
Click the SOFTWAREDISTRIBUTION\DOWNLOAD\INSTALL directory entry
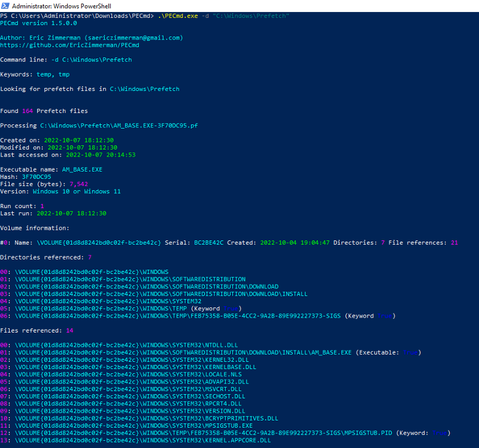(161, 294)
